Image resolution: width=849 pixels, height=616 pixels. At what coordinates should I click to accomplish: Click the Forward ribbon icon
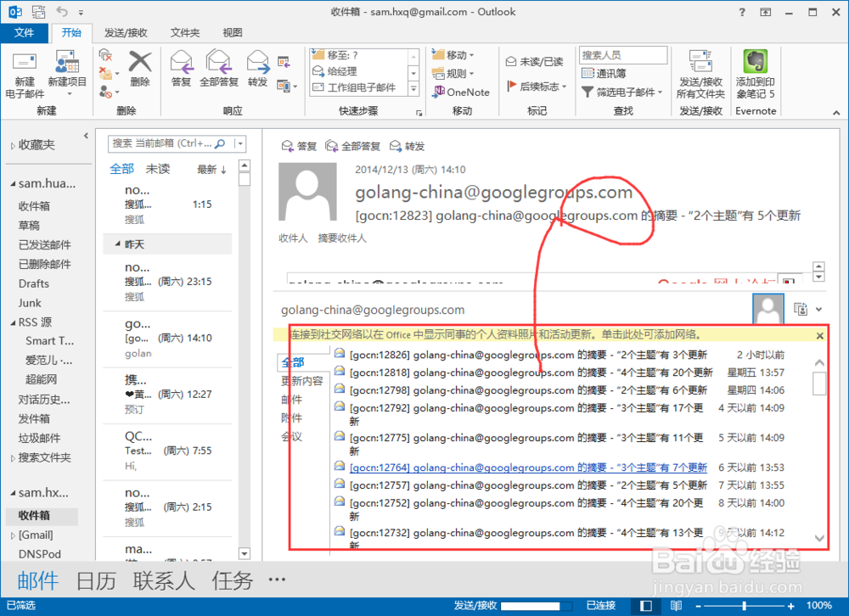tap(258, 69)
